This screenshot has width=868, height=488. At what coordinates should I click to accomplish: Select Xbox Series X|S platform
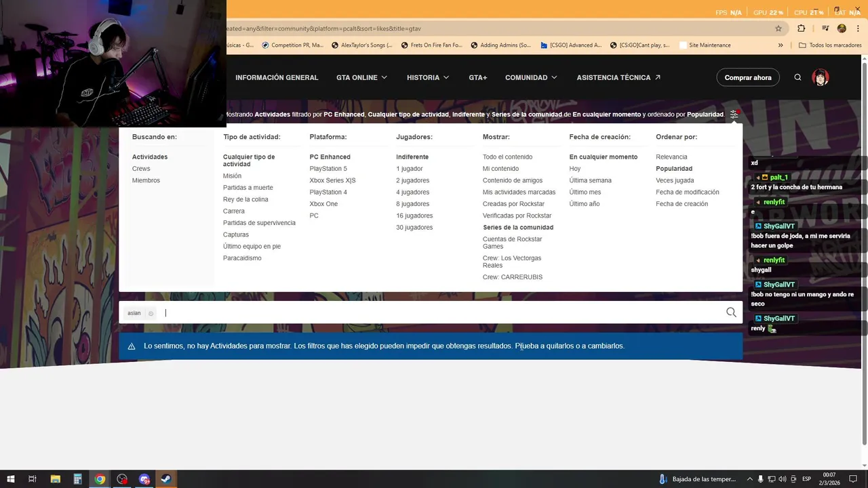332,180
